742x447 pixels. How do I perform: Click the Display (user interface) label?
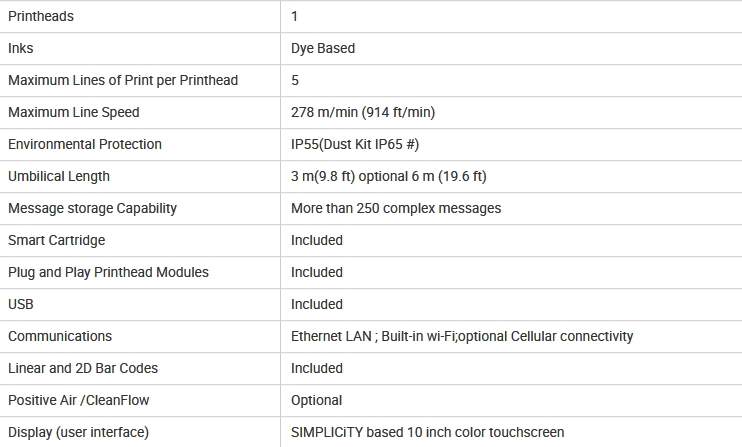coord(78,432)
